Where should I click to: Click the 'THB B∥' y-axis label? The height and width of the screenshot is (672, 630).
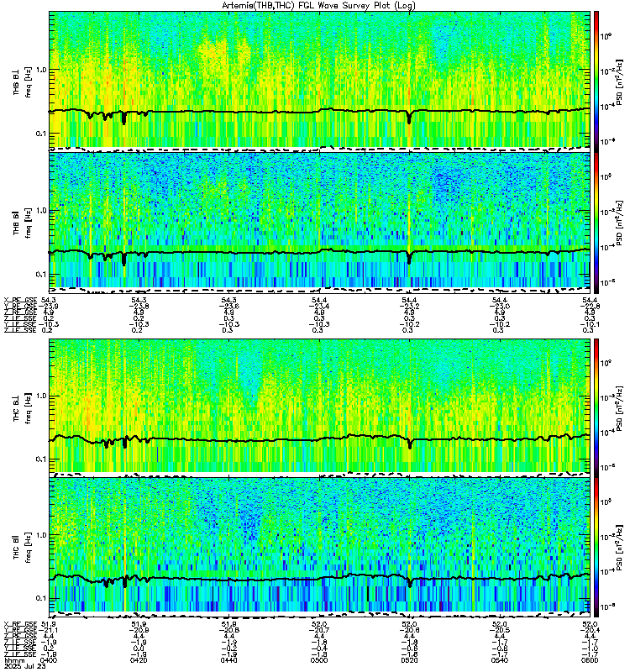(16, 223)
